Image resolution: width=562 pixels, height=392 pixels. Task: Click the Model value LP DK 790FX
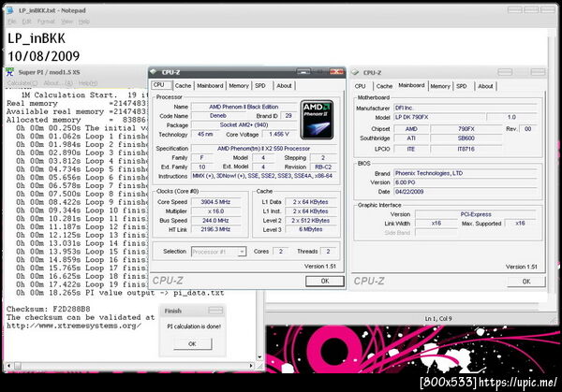click(439, 117)
